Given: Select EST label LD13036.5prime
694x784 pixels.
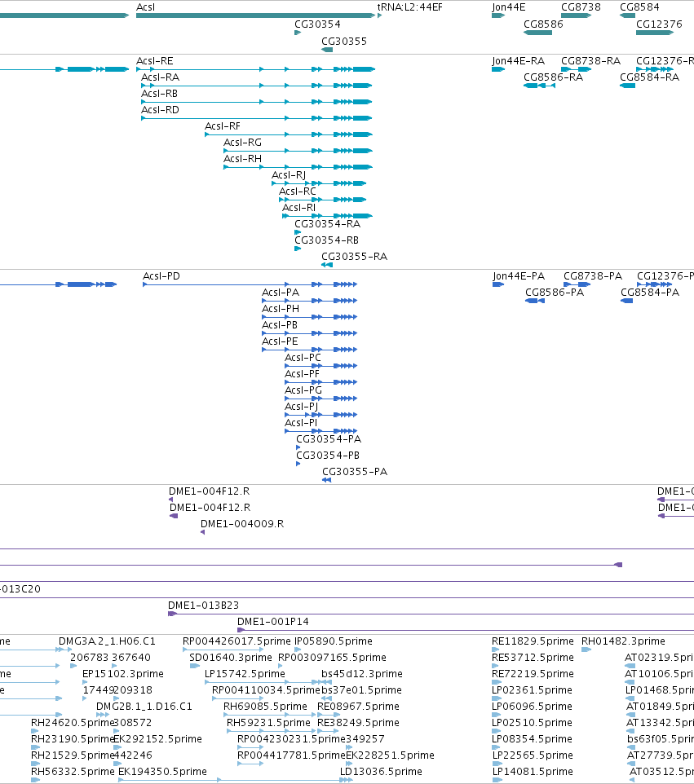Looking at the screenshot, I should (382, 772).
